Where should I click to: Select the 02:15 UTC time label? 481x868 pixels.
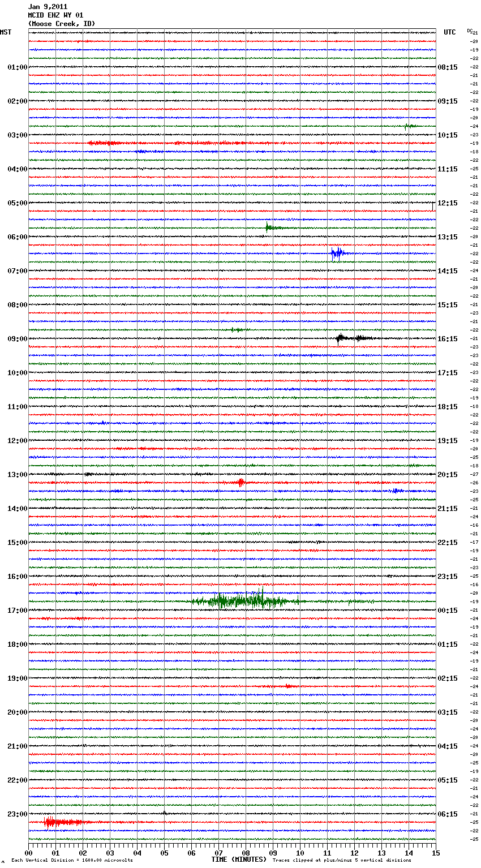click(x=448, y=678)
